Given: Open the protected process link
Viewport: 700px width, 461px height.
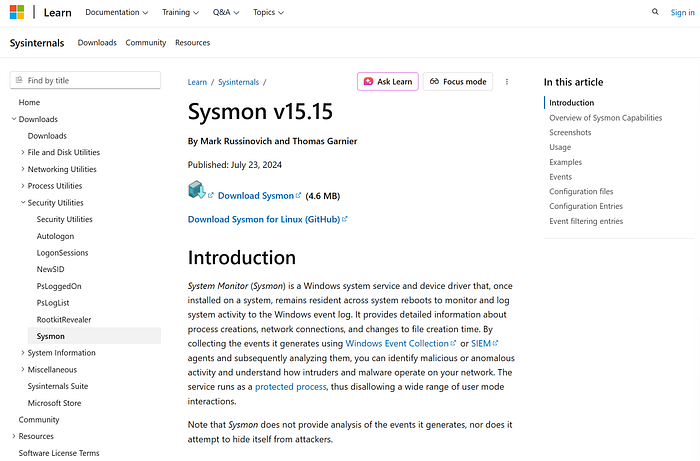Looking at the screenshot, I should (291, 387).
